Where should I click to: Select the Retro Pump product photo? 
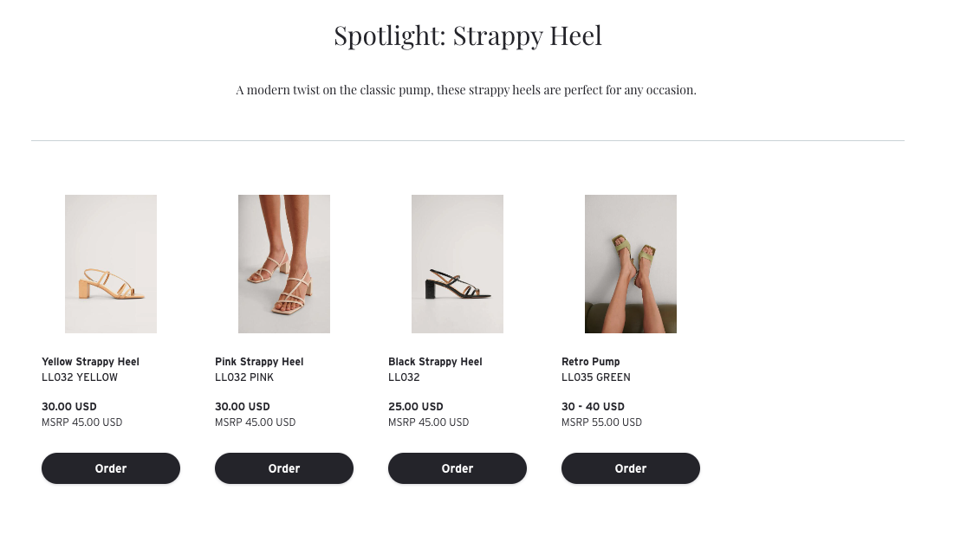pyautogui.click(x=631, y=264)
